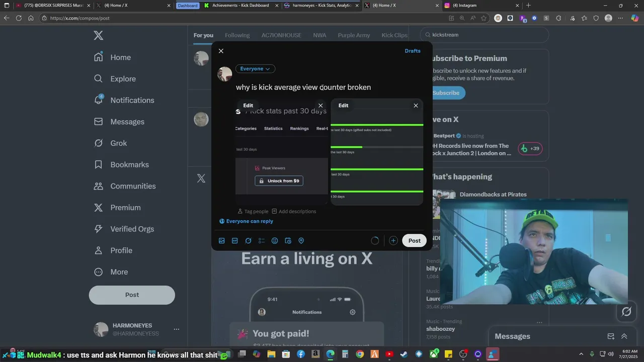Open Bookmarks in the sidebar
644x362 pixels.
pyautogui.click(x=121, y=164)
